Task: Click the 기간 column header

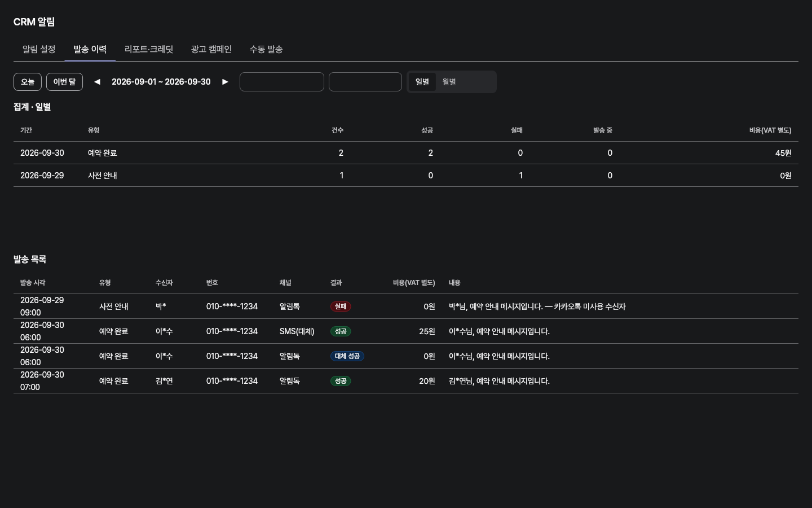Action: click(x=26, y=130)
